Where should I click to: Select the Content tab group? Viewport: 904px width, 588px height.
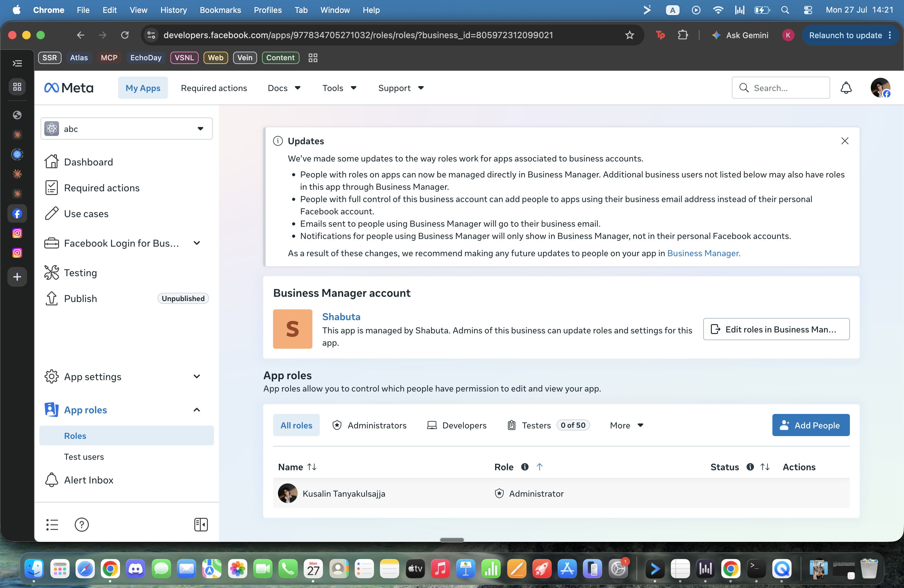coord(280,58)
